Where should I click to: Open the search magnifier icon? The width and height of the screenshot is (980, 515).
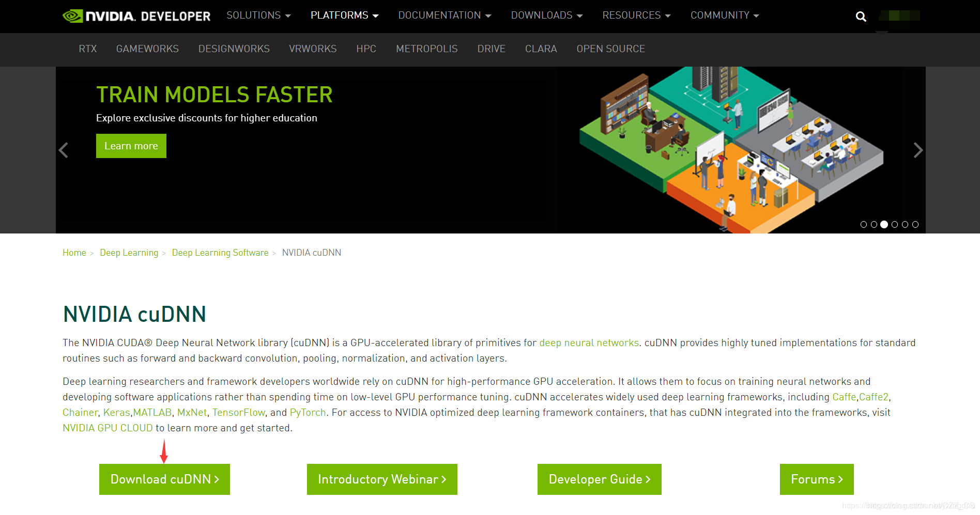861,17
